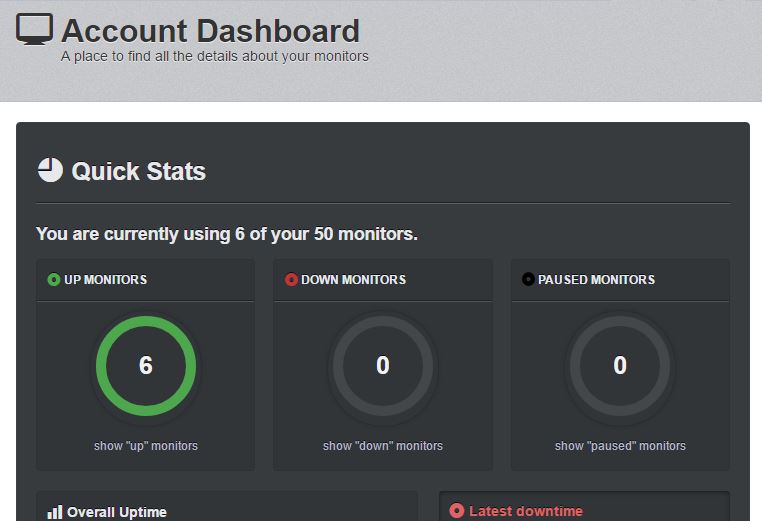This screenshot has height=521, width=762.
Task: Click the red Down Monitors status icon
Action: pos(291,280)
